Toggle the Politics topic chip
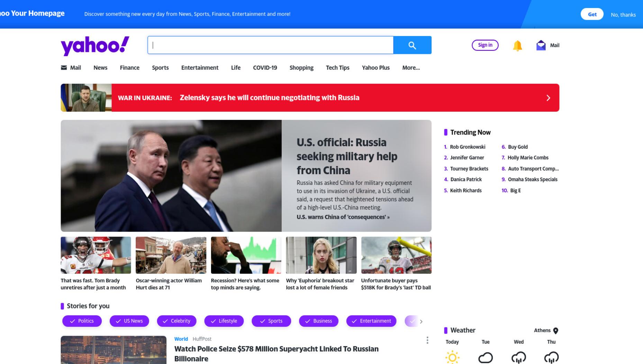This screenshot has height=364, width=643. (x=82, y=321)
